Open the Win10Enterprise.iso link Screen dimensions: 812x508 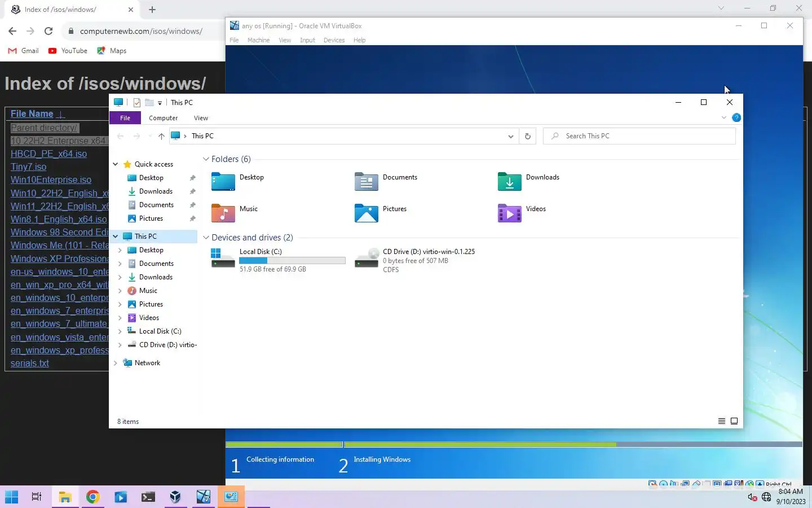pyautogui.click(x=51, y=180)
